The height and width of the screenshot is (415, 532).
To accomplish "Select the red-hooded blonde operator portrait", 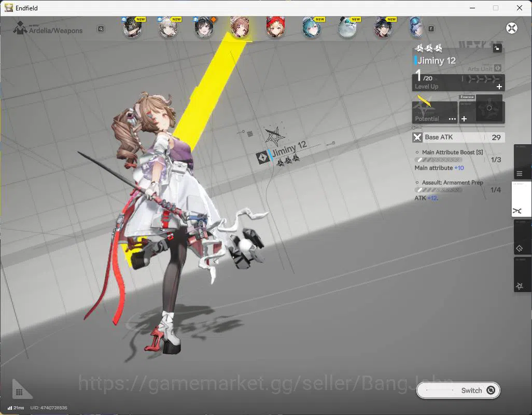I will tap(275, 27).
